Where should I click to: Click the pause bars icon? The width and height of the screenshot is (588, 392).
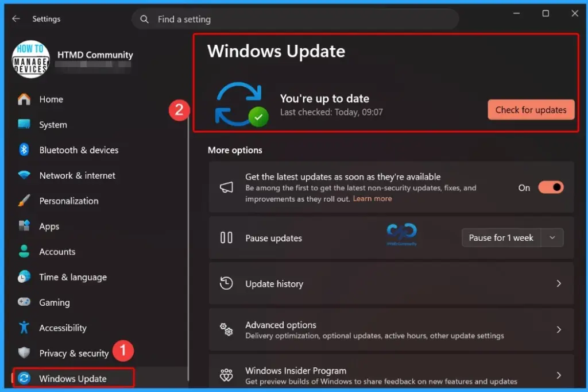point(226,238)
